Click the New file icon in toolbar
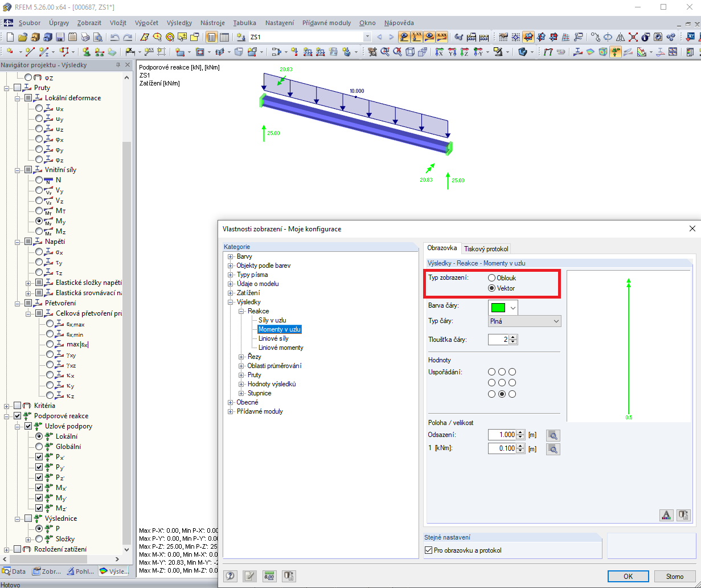 pyautogui.click(x=10, y=37)
